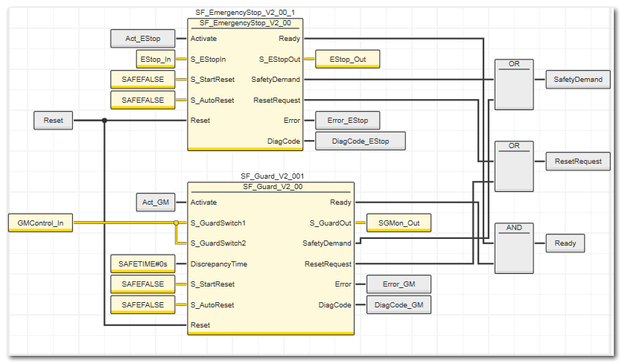
Task: Click the GMControl_In input variable
Action: (x=40, y=223)
